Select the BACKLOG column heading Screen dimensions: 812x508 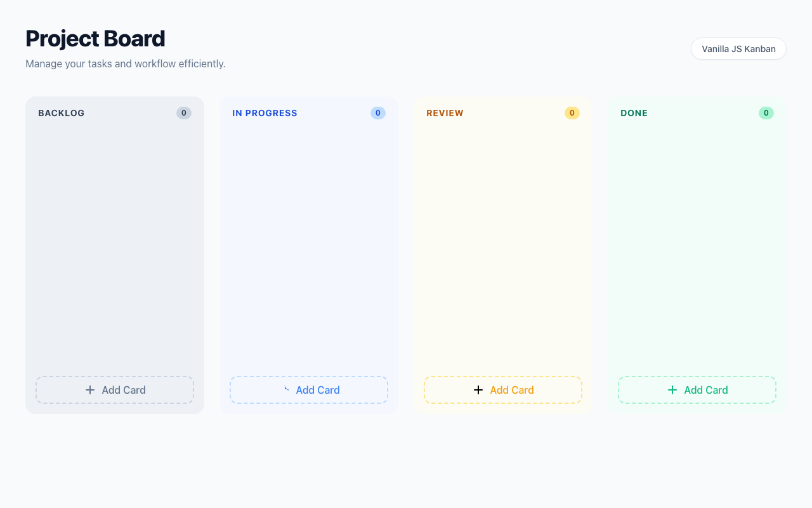tap(62, 113)
